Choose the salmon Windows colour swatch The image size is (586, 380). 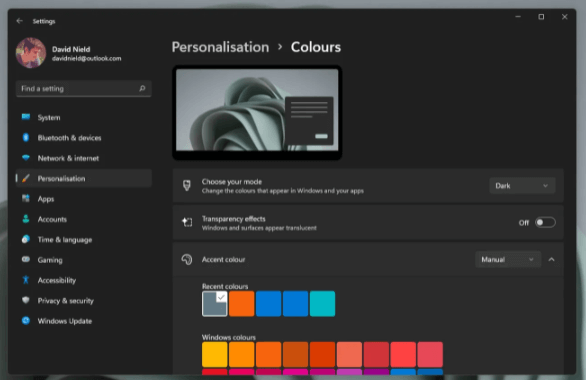(349, 354)
